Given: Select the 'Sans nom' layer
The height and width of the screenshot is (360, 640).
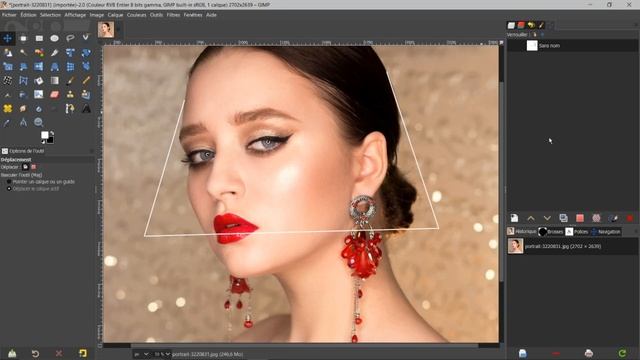Looking at the screenshot, I should tap(572, 45).
